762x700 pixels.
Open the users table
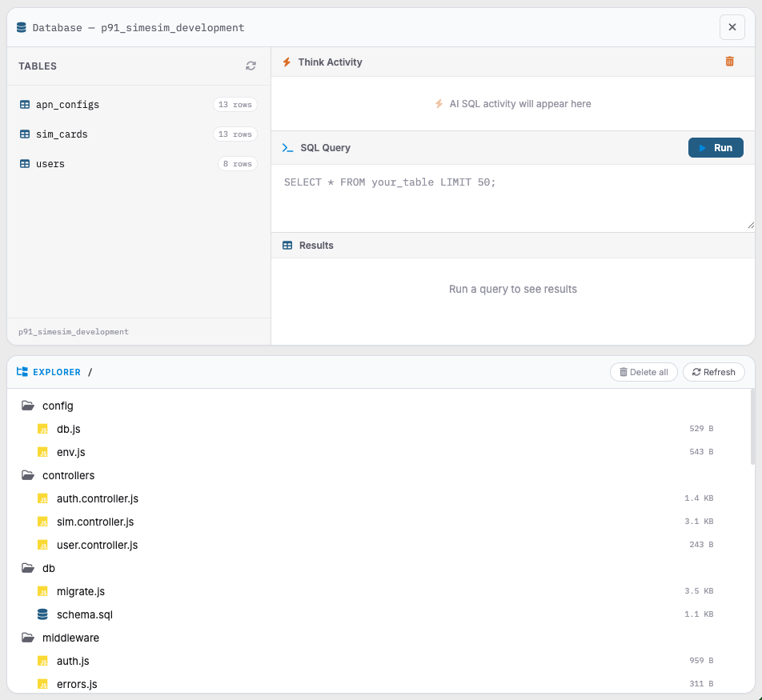(138, 164)
